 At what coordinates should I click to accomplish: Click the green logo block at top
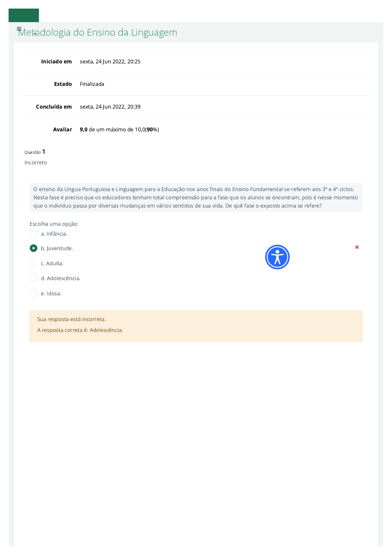[24, 16]
